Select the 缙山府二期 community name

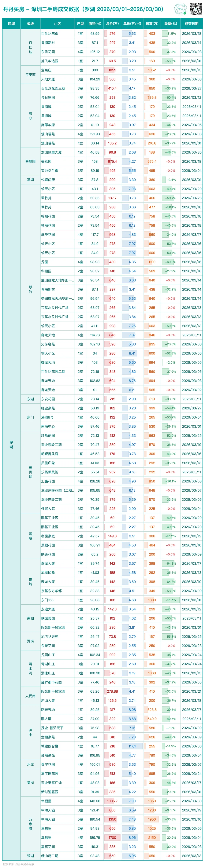[x=50, y=855]
